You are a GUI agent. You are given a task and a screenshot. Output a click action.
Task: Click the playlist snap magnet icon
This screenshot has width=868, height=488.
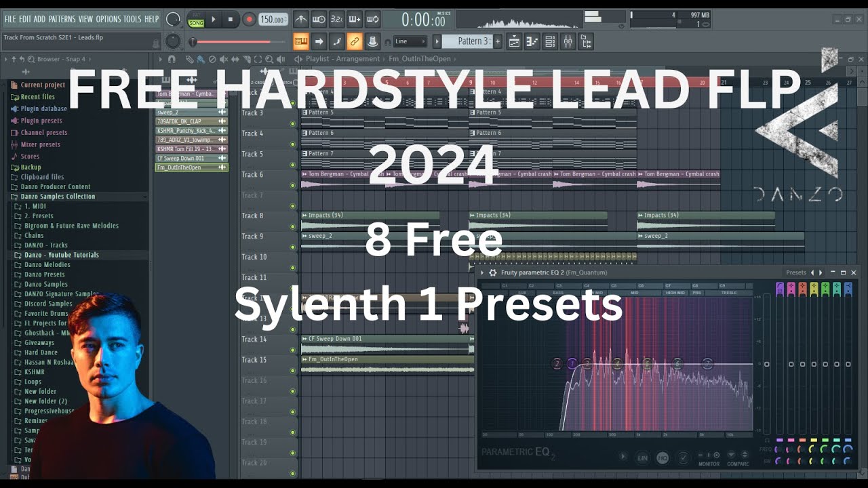point(172,60)
